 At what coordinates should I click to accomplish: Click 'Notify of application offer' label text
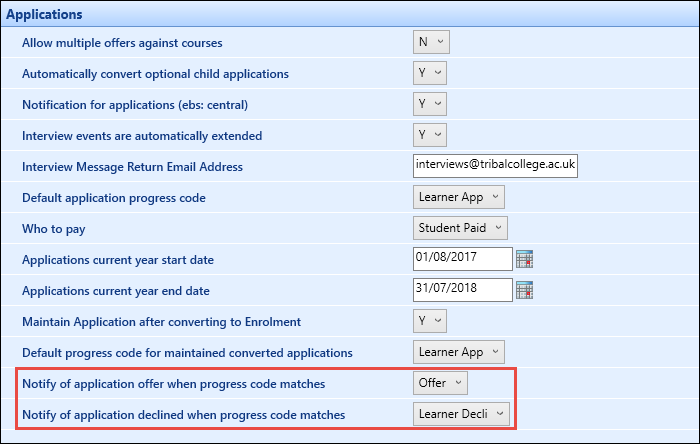173,384
